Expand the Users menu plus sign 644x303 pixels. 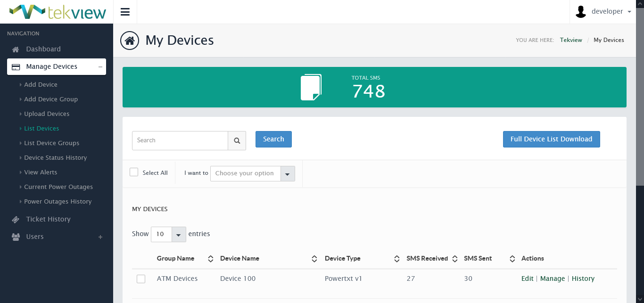click(100, 237)
